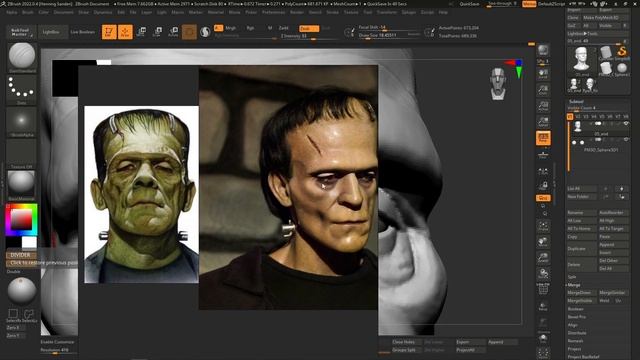Screen dimensions: 640x360
Task: Select the black main color swatch
Action: point(13,242)
